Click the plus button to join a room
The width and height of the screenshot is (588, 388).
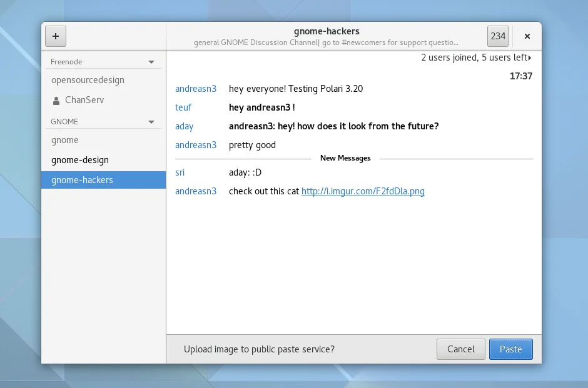point(56,36)
